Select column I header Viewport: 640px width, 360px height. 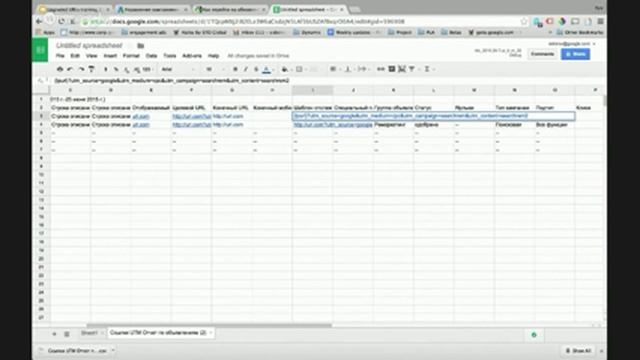tap(313, 90)
